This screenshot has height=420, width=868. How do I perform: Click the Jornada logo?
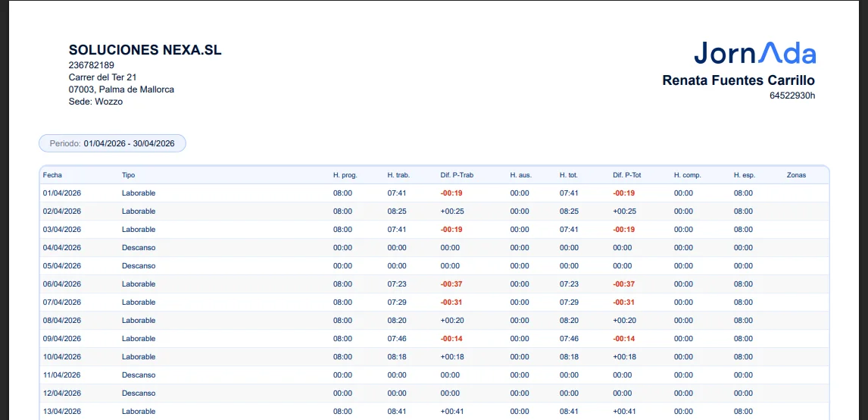tap(754, 54)
